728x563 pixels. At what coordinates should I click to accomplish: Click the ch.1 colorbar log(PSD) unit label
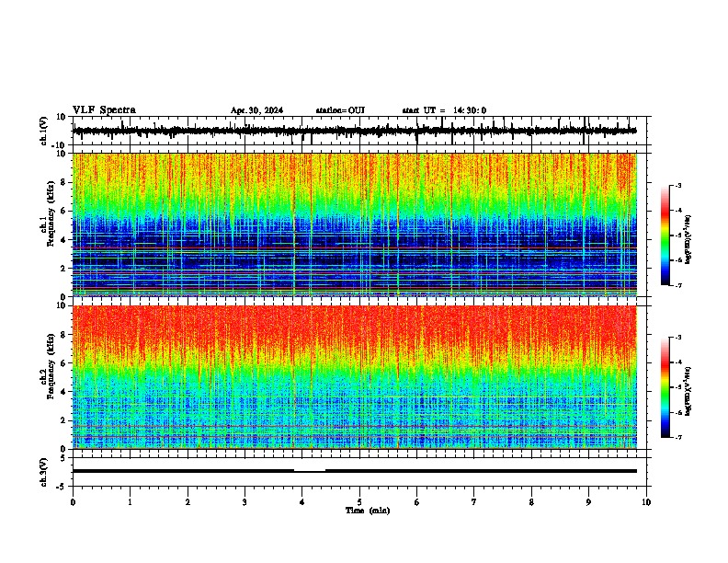pyautogui.click(x=688, y=240)
